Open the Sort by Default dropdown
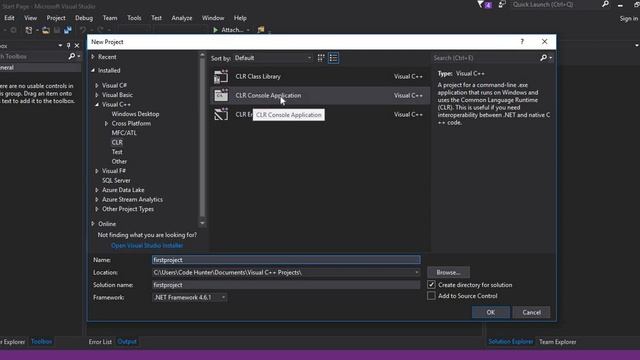 (x=273, y=58)
